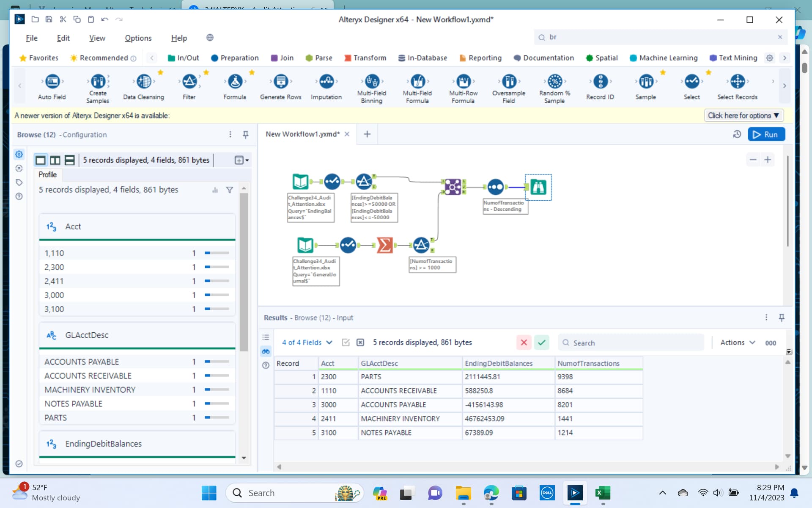Select the Sample tool
The image size is (812, 508).
[x=646, y=87]
